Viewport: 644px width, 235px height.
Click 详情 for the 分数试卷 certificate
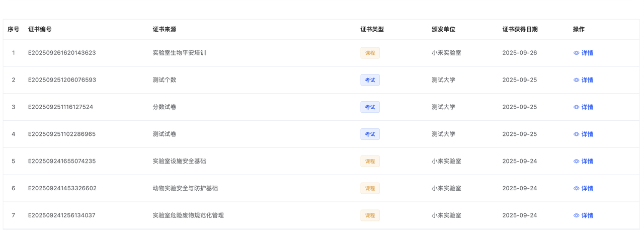click(x=587, y=107)
